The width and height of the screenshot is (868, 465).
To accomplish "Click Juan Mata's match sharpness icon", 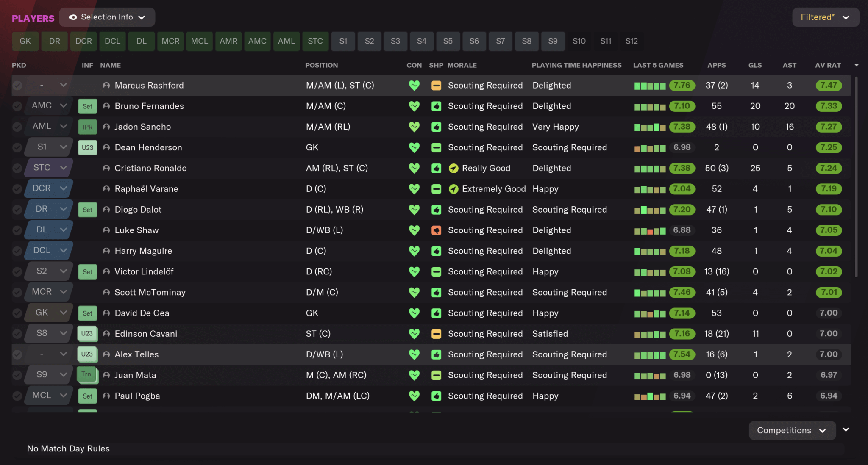I will pos(436,375).
